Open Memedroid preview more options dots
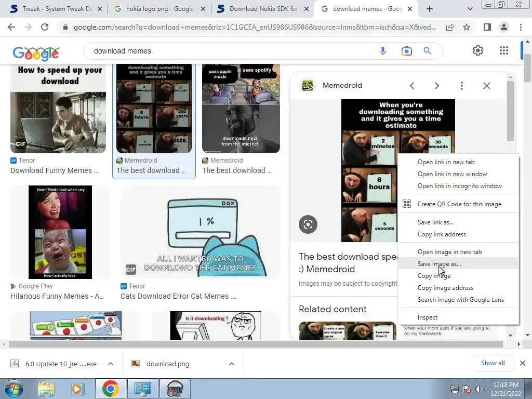This screenshot has width=532, height=399. point(461,86)
